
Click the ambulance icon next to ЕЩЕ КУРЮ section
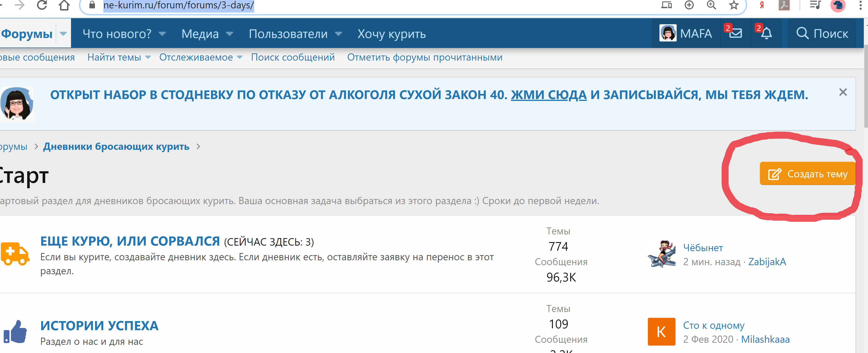[16, 253]
